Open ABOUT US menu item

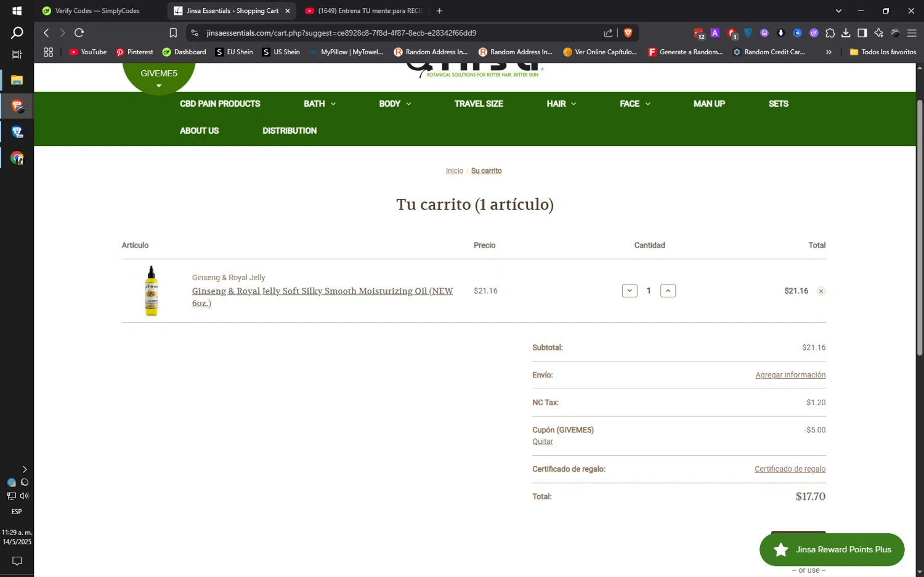click(199, 131)
